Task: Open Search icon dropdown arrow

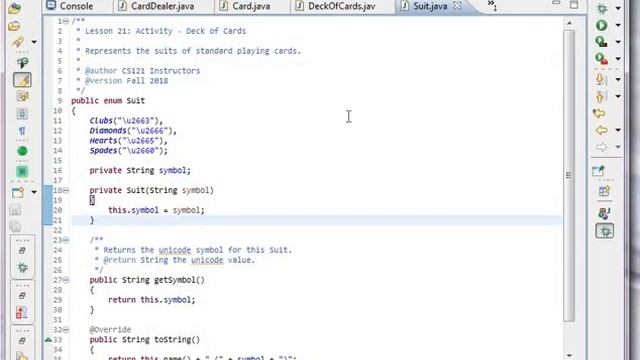Action: [34, 42]
